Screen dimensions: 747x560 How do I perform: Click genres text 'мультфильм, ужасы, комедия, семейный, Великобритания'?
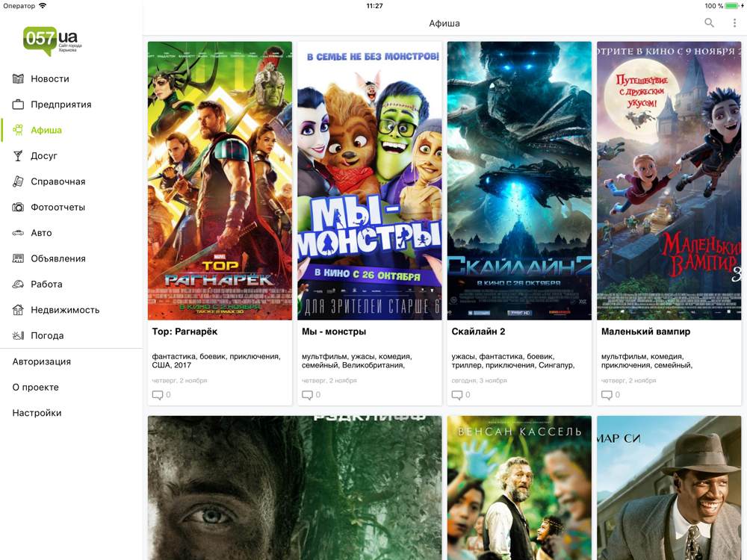coord(357,361)
